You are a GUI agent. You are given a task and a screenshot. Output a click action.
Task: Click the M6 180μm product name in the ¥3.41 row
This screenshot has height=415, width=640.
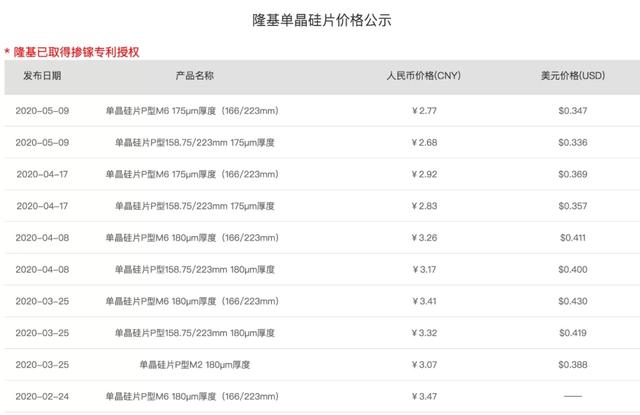[192, 301]
